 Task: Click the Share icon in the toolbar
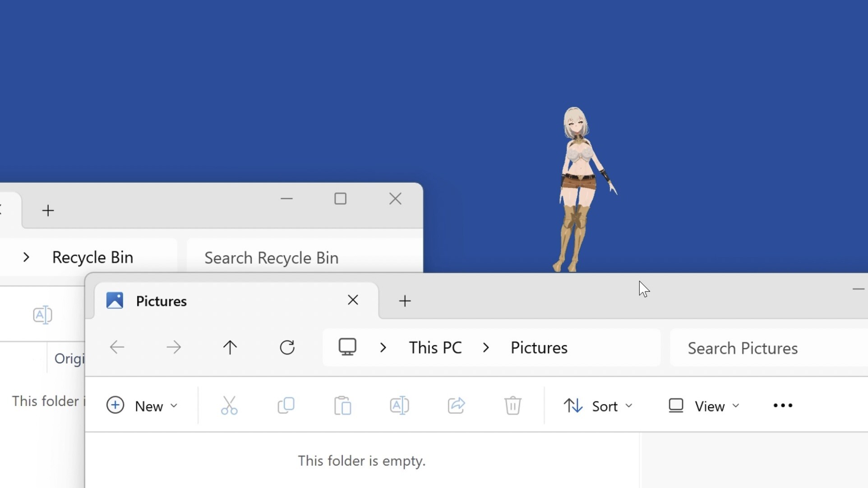pos(456,405)
